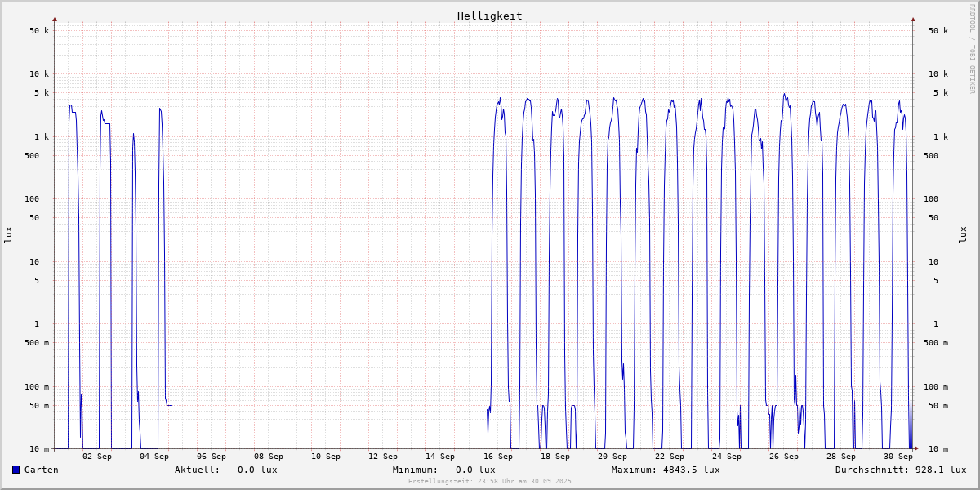This screenshot has height=490, width=980.
Task: Click the Erstellungszeit timestamp text
Action: point(489,482)
